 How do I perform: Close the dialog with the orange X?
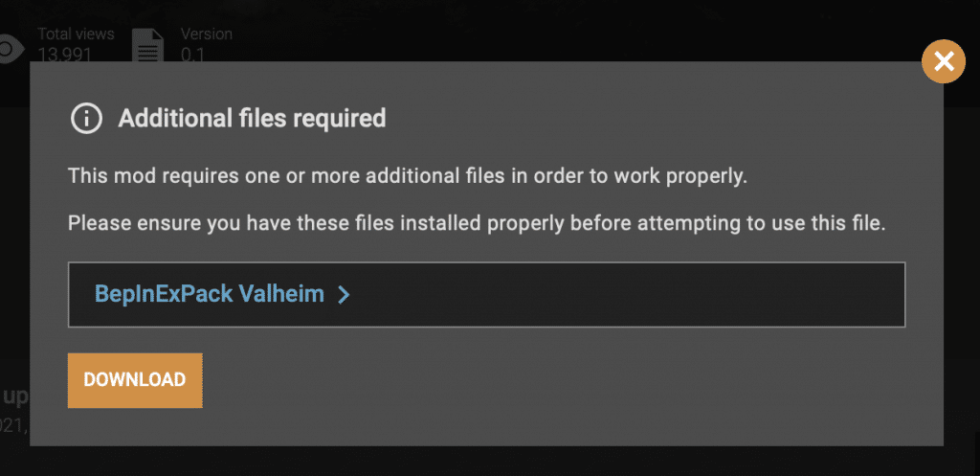coord(943,61)
